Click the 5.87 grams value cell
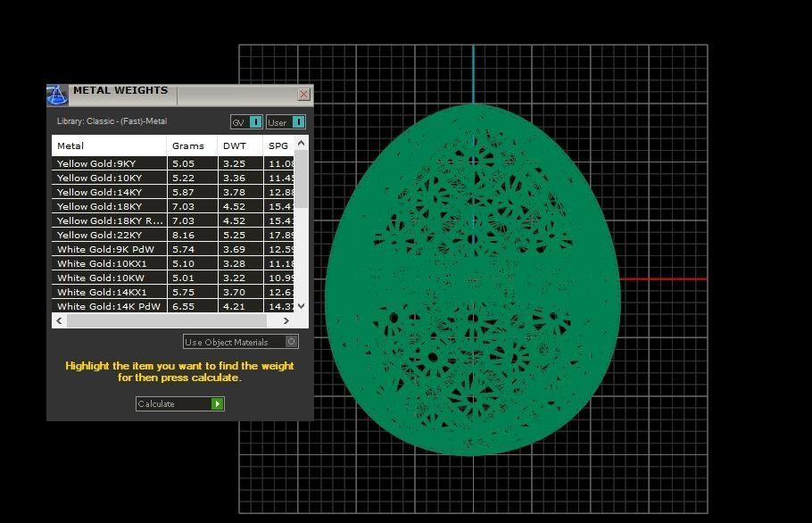812x523 pixels. 192,192
